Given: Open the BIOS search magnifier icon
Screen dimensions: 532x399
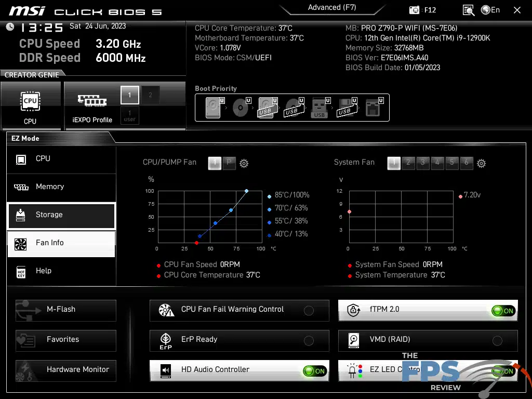Looking at the screenshot, I should pos(468,10).
